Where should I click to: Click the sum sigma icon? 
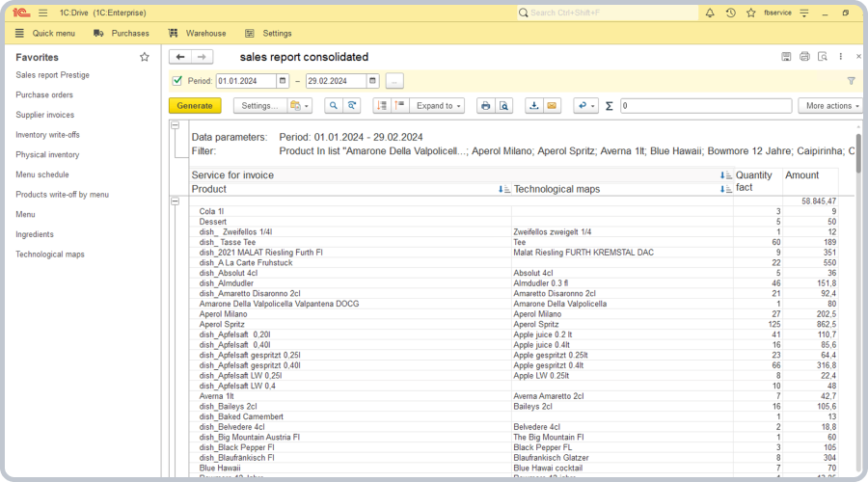(x=609, y=106)
